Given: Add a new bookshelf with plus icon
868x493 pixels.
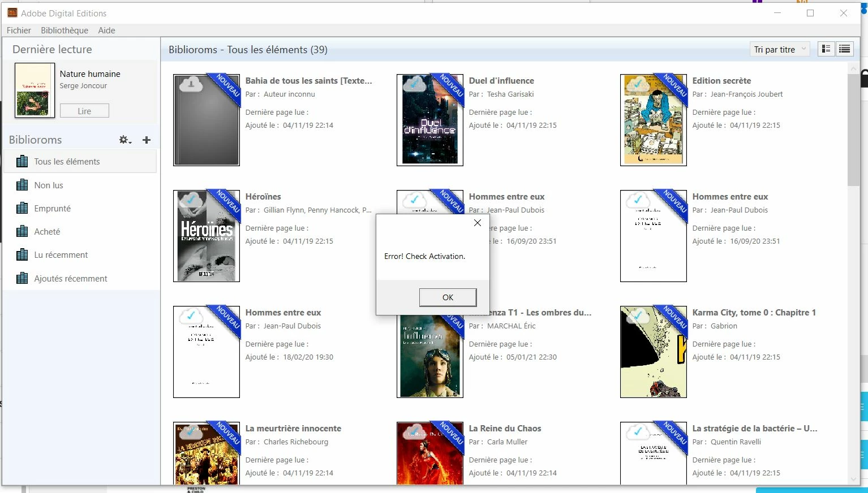Looking at the screenshot, I should pyautogui.click(x=147, y=140).
